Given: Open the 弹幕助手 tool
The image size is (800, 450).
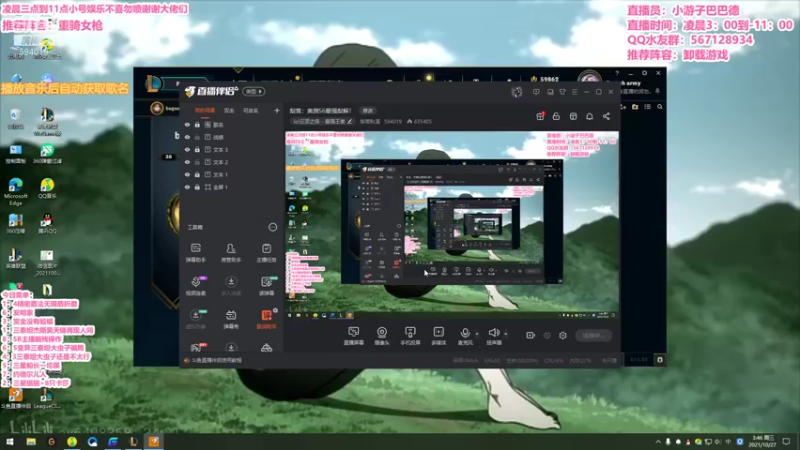Looking at the screenshot, I should point(195,253).
